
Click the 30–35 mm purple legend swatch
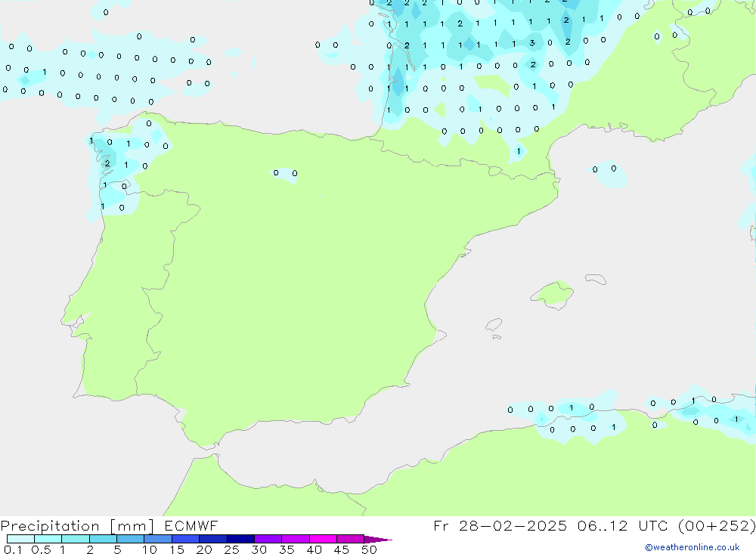pos(268,539)
